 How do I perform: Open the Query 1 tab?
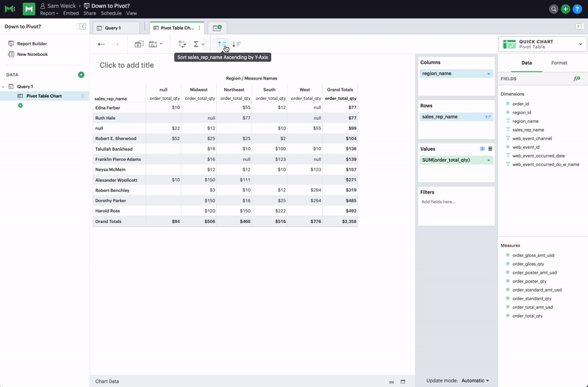(x=116, y=27)
